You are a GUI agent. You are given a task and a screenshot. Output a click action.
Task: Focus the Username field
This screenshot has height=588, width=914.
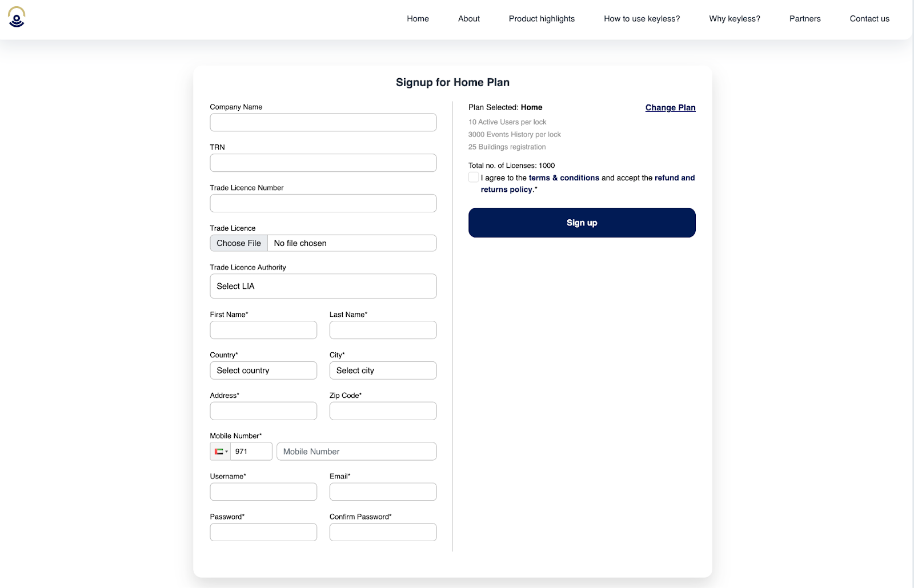(263, 492)
